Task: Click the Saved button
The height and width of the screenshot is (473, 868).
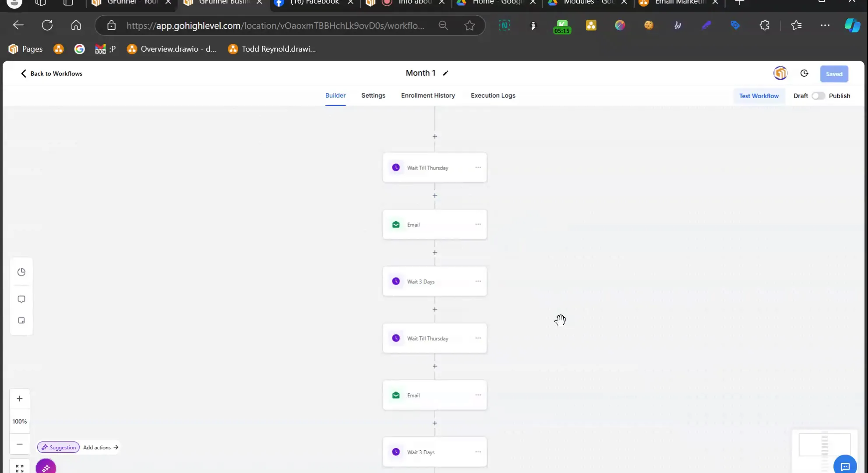Action: pyautogui.click(x=834, y=74)
